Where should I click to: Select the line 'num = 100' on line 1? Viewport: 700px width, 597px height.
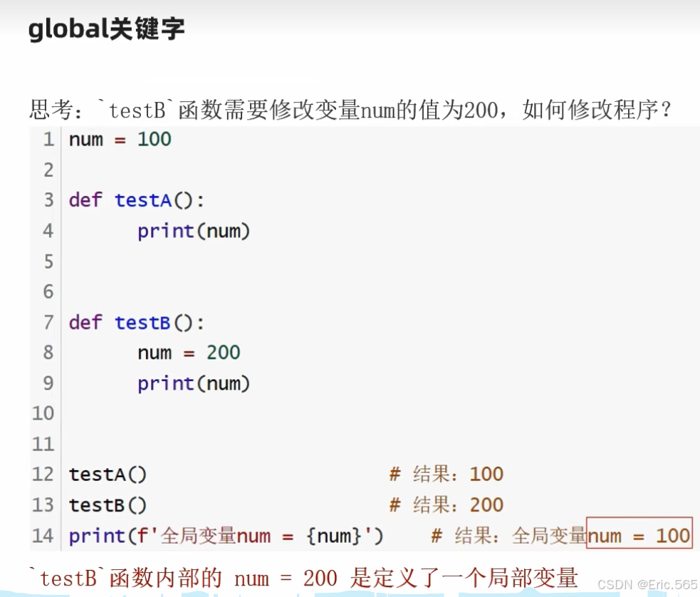pos(117,140)
